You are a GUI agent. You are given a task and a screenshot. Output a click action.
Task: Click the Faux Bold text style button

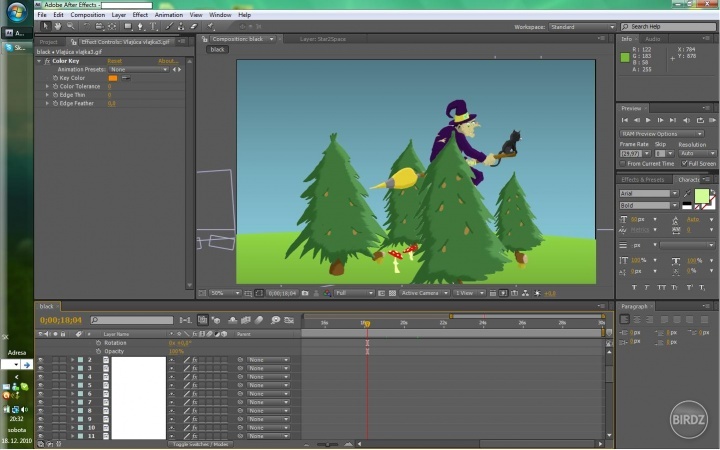[x=634, y=287]
